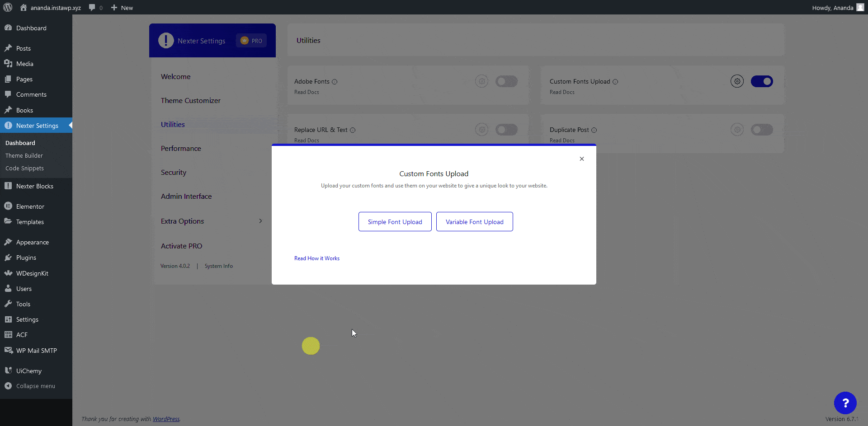Click the Duplicate Post info icon
The width and height of the screenshot is (868, 426).
pyautogui.click(x=594, y=130)
